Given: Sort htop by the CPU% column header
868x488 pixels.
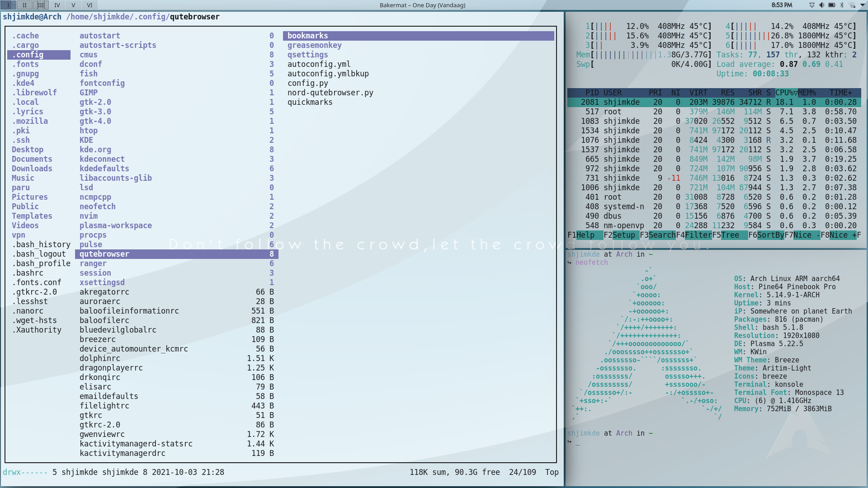Looking at the screenshot, I should pyautogui.click(x=786, y=93).
